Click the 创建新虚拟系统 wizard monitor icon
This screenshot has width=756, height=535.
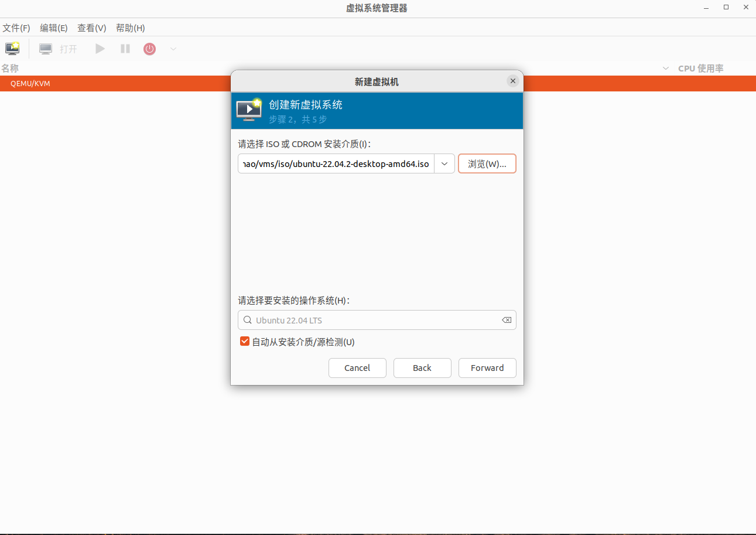pos(249,110)
